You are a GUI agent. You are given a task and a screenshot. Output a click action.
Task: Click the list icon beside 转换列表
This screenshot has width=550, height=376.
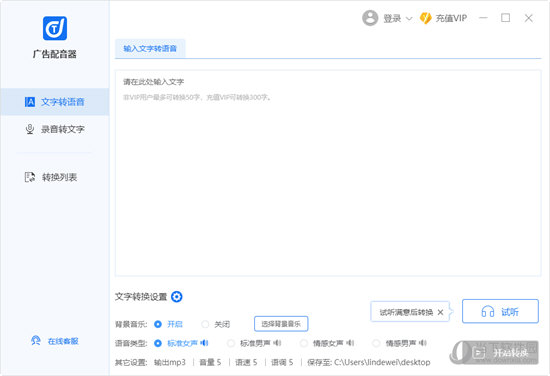click(x=30, y=177)
